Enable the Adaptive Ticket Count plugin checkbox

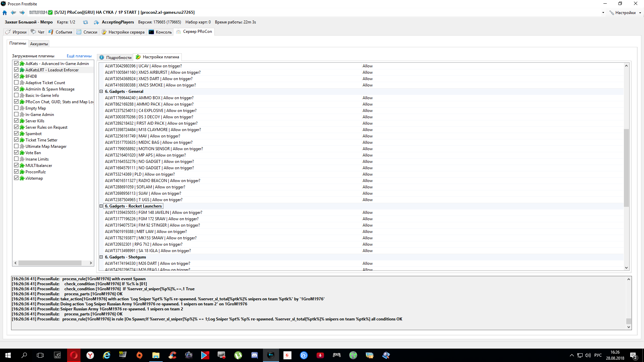(x=16, y=82)
